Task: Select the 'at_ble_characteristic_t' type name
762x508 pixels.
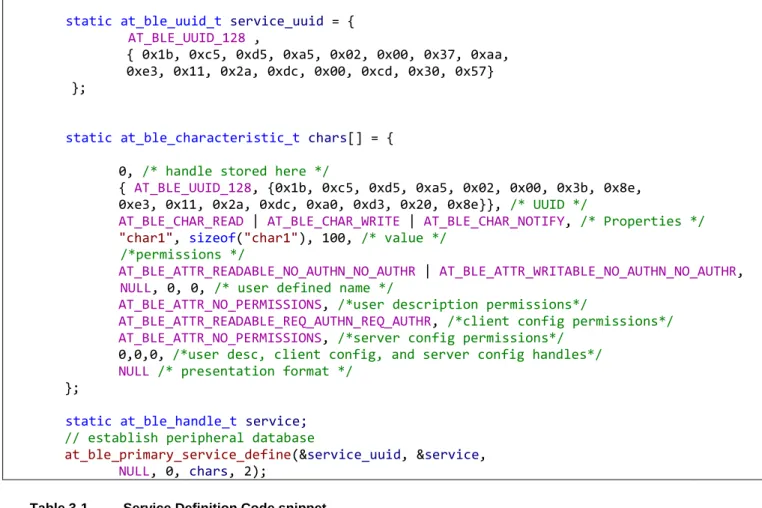Action: 210,138
